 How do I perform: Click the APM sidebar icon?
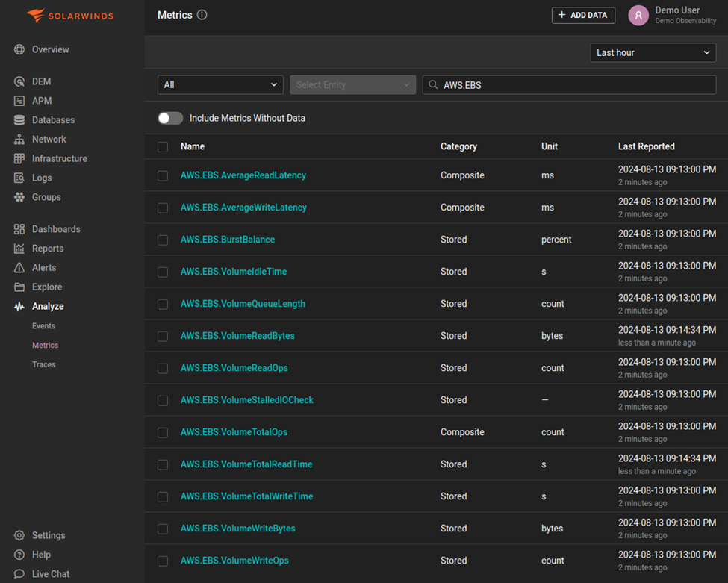click(19, 101)
